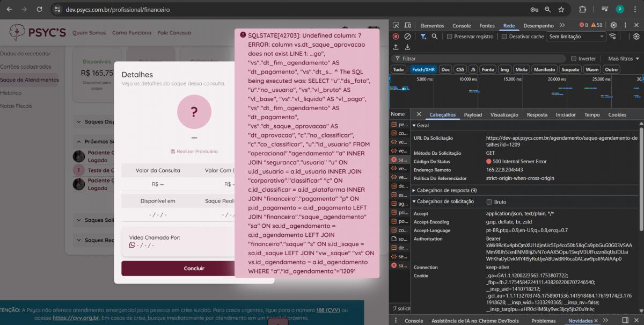Image resolution: width=644 pixels, height=325 pixels.
Task: Open DevTools settings gear
Action: tap(613, 25)
